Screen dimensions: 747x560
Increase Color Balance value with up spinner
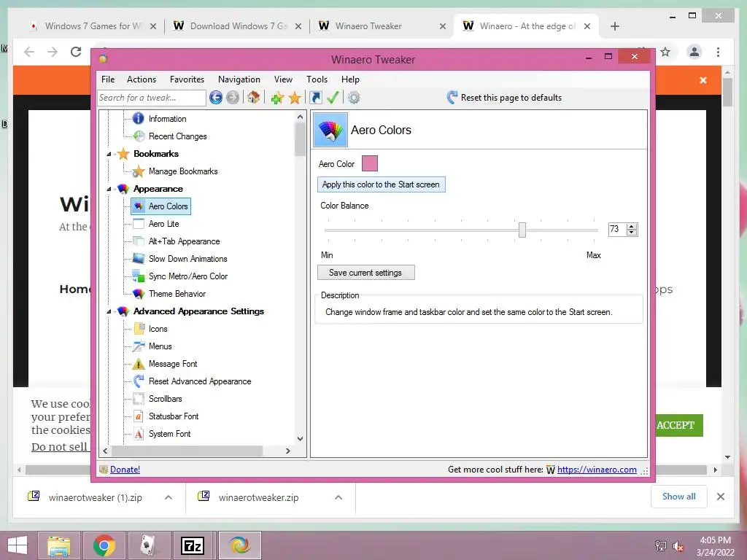click(x=632, y=227)
